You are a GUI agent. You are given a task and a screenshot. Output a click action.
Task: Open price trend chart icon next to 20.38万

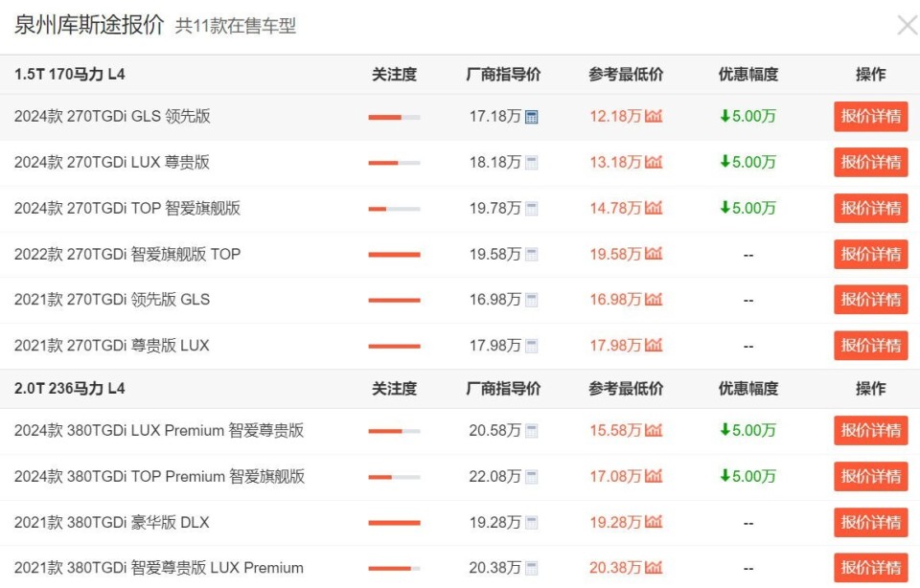[x=654, y=568]
